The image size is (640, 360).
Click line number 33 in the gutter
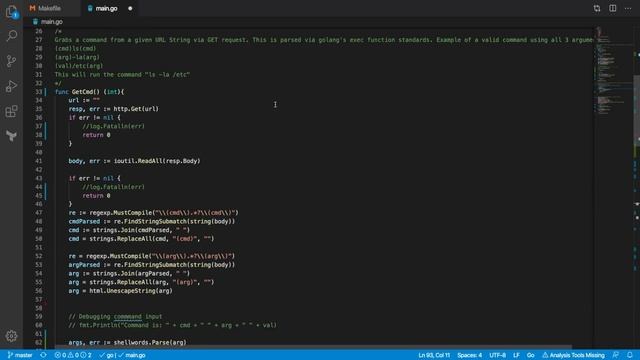click(38, 92)
